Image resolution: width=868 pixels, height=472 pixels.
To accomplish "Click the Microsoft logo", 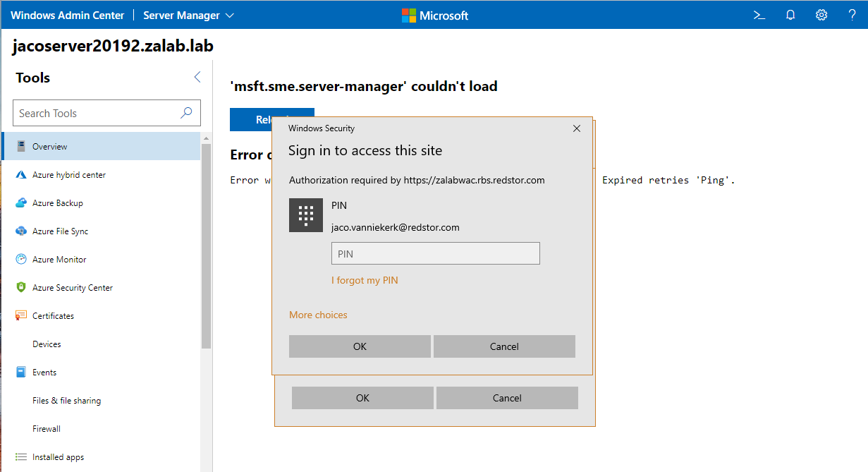I will [x=435, y=15].
